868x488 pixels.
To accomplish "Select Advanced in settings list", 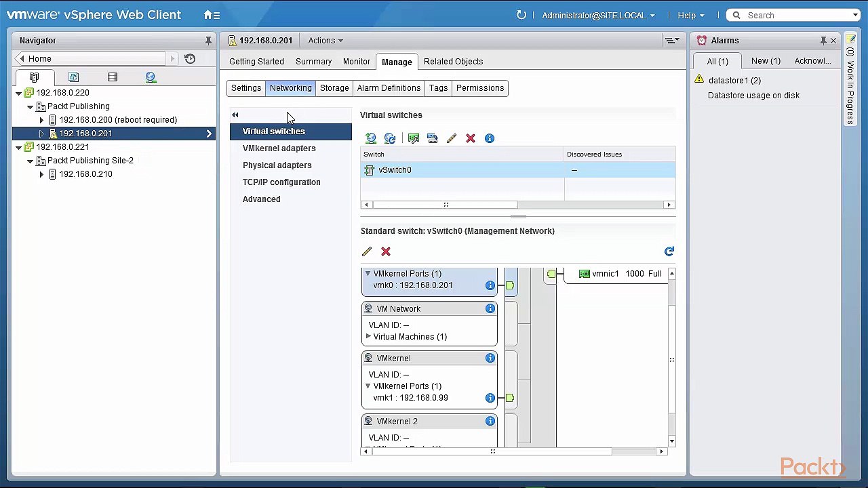I will tap(291, 199).
